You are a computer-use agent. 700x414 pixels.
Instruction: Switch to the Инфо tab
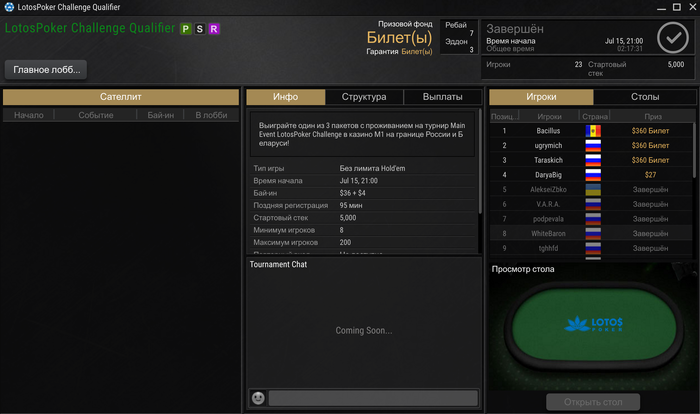click(286, 97)
